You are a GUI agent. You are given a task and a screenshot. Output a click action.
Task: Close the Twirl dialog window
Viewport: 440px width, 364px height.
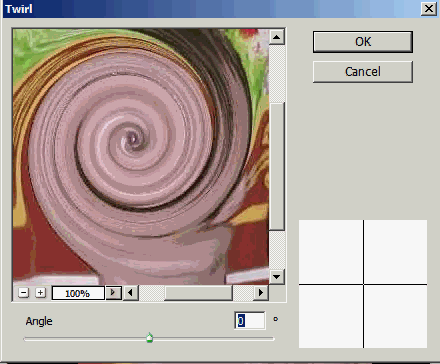coord(429,8)
